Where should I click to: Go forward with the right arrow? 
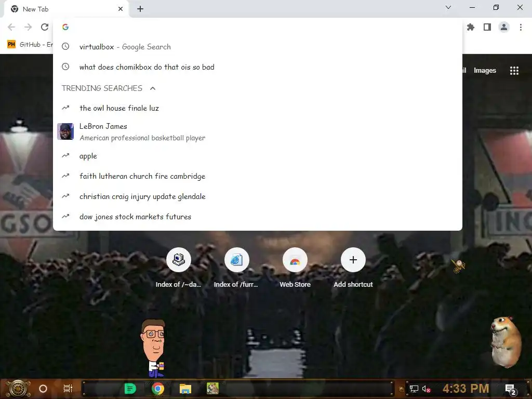tap(28, 27)
